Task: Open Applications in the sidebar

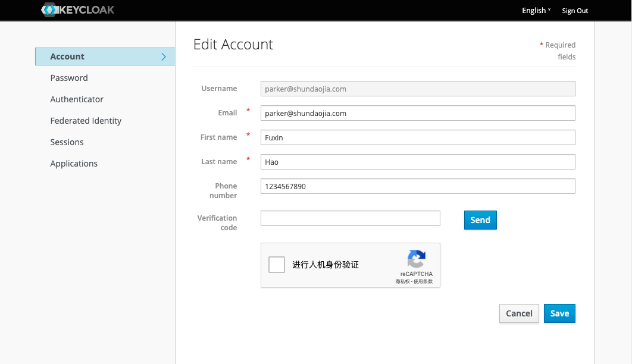Action: tap(74, 164)
